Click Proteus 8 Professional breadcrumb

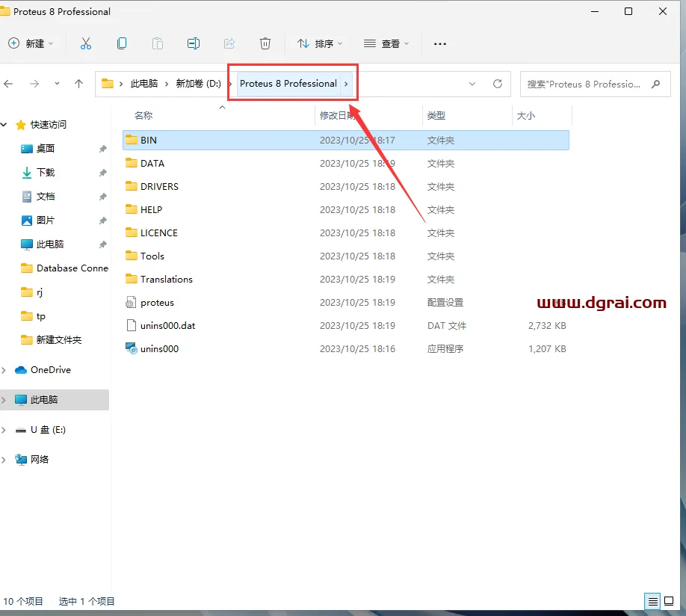pos(288,84)
